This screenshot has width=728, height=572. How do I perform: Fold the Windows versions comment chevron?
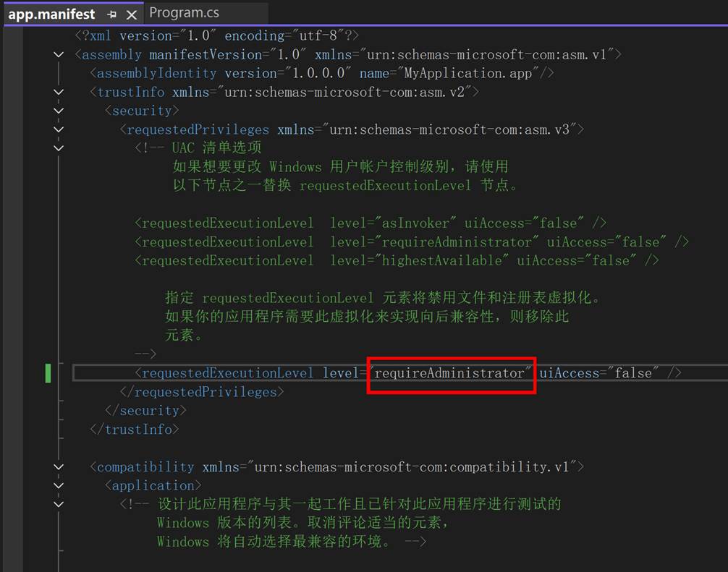(x=59, y=504)
